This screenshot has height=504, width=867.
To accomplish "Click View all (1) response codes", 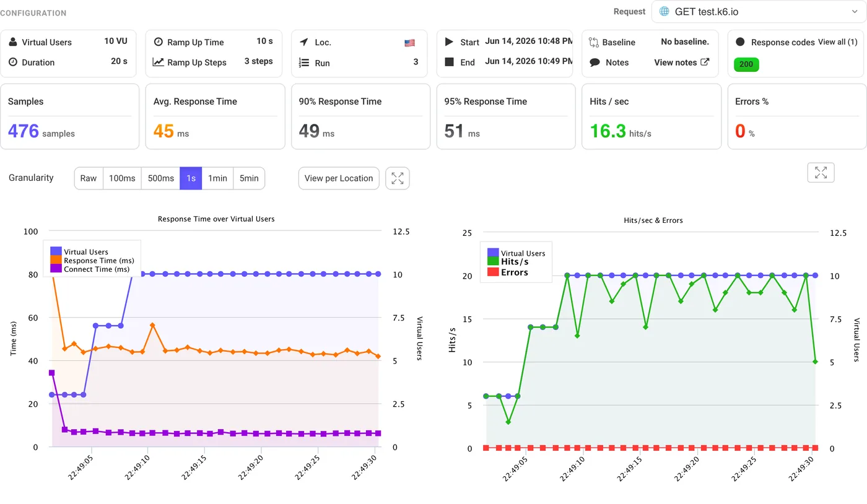I will pyautogui.click(x=837, y=42).
